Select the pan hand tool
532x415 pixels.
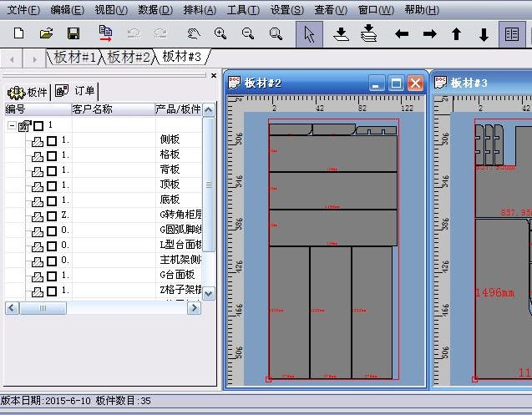[x=193, y=34]
